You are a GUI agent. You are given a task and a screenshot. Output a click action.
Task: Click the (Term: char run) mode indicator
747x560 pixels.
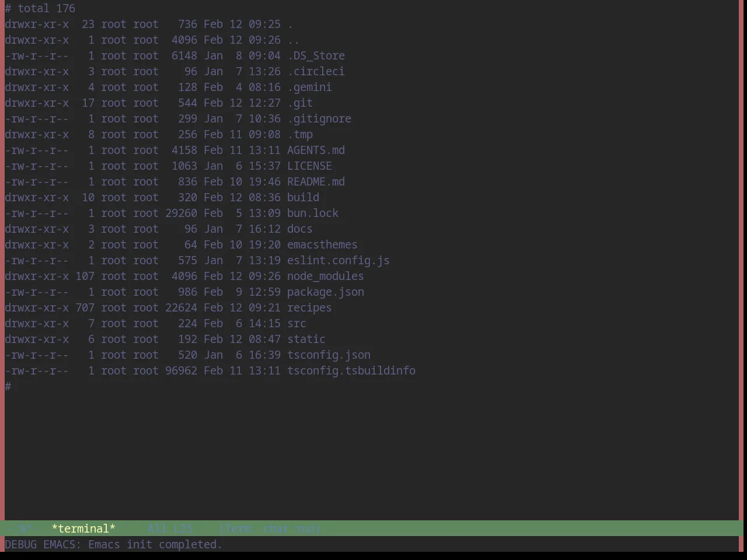[270, 528]
